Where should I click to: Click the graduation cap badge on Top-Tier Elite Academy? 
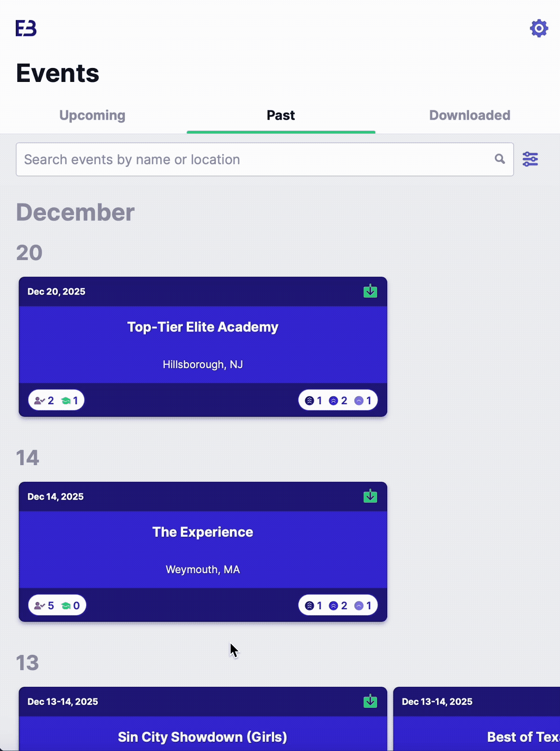tap(66, 400)
